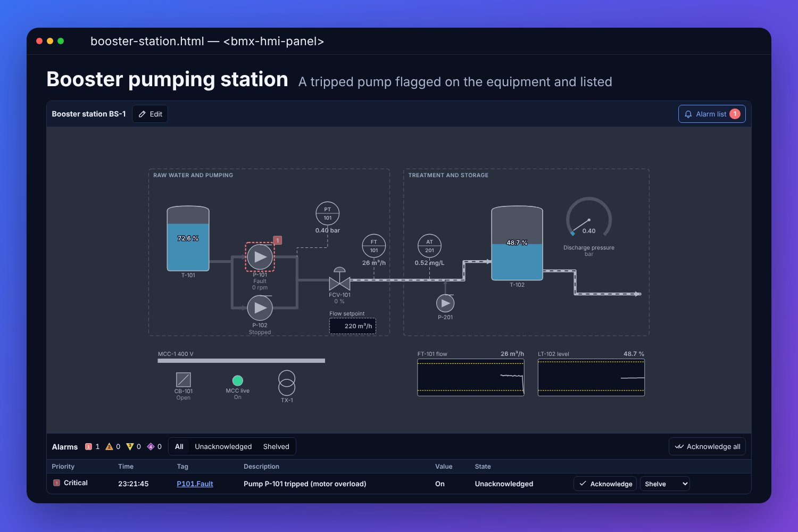Screen dimensions: 798x532
Task: Click the Discharge pressure gauge
Action: click(589, 217)
